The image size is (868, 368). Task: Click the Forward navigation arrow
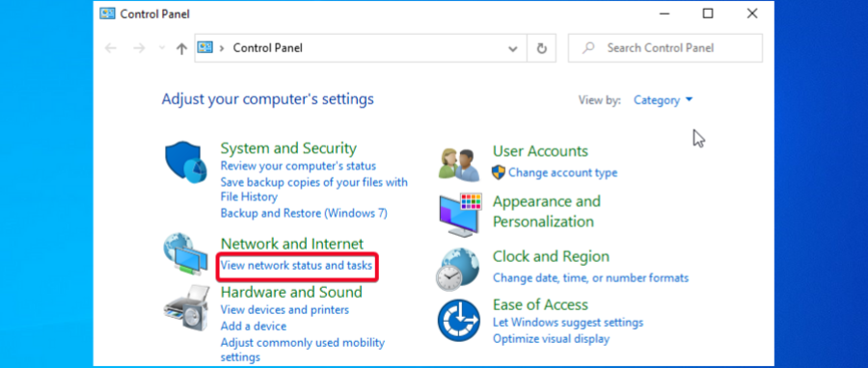tap(139, 48)
